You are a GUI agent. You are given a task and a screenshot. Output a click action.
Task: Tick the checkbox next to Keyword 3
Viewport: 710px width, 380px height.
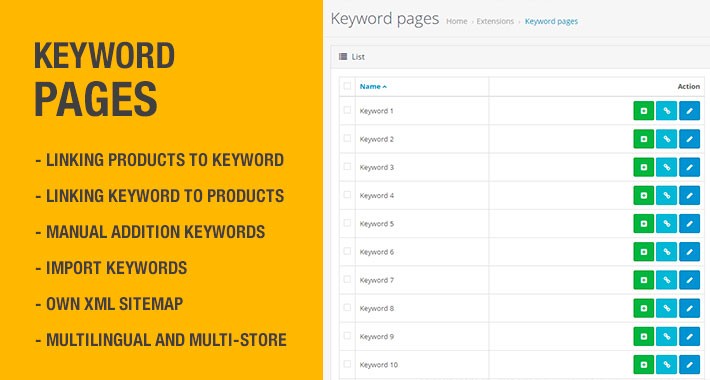tap(347, 166)
